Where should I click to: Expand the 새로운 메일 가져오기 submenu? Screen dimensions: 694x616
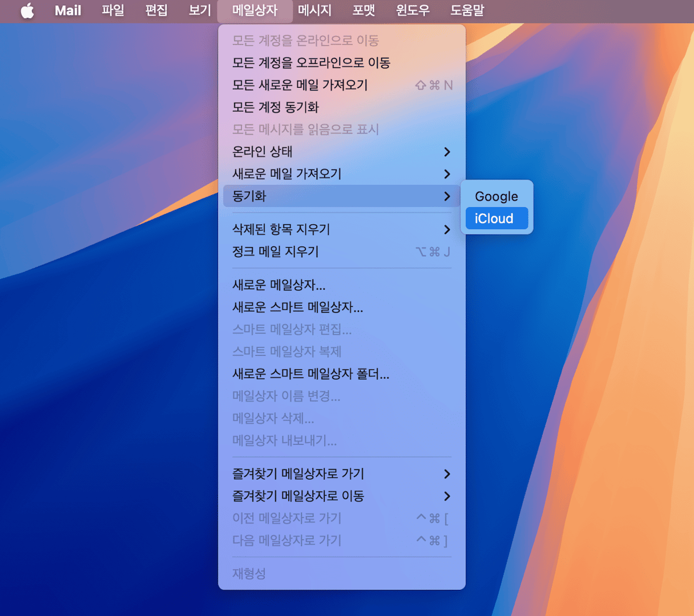click(342, 174)
